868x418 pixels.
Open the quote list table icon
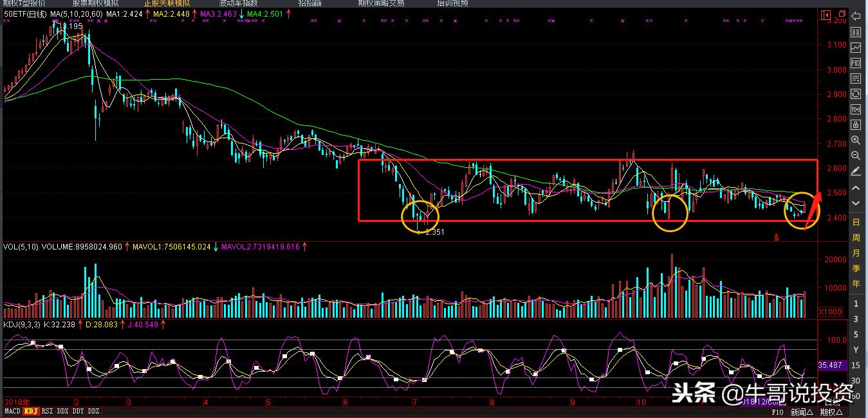pos(856,32)
